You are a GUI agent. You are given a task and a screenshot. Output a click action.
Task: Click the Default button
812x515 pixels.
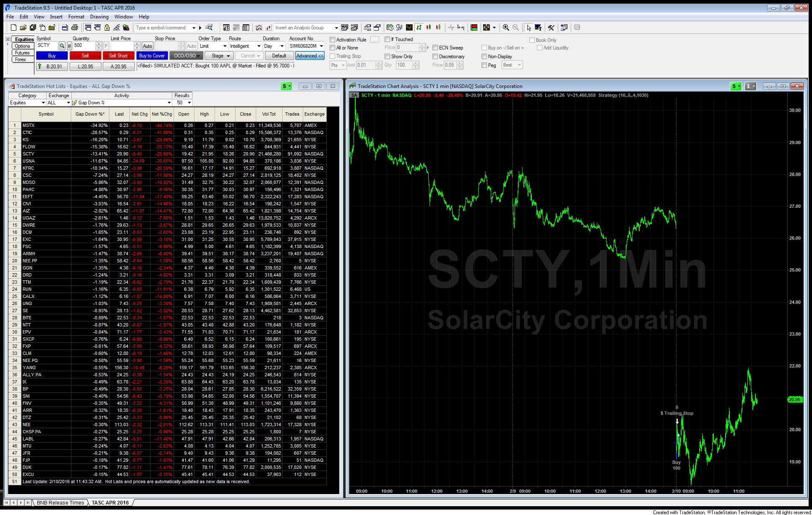pos(279,56)
